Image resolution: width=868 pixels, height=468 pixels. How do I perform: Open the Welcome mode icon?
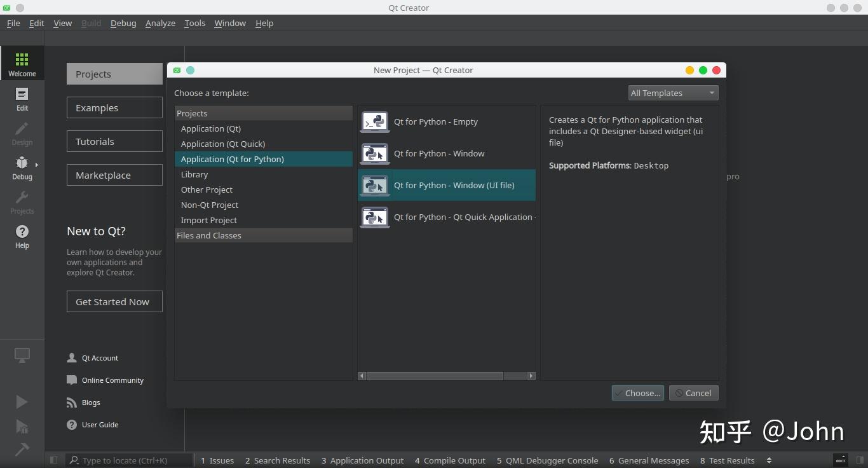[22, 63]
